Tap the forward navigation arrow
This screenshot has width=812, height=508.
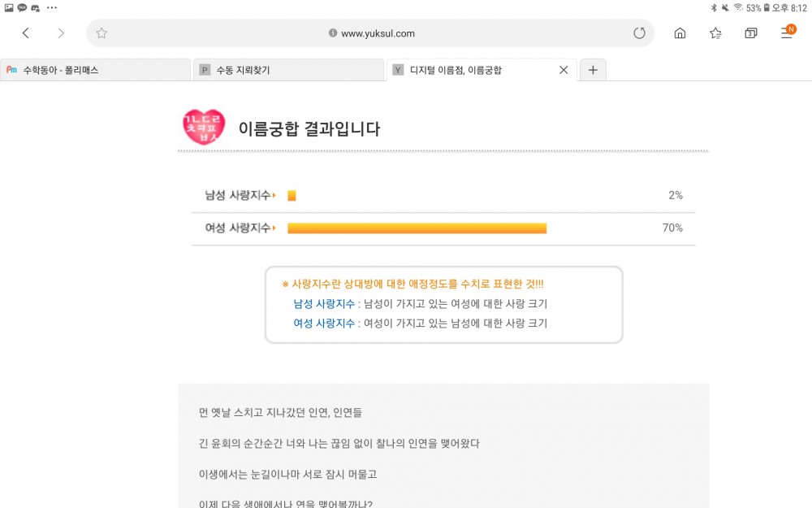click(61, 33)
